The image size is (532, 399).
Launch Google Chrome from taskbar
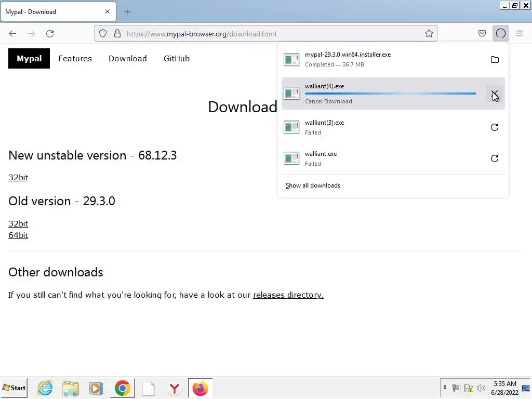tap(122, 388)
